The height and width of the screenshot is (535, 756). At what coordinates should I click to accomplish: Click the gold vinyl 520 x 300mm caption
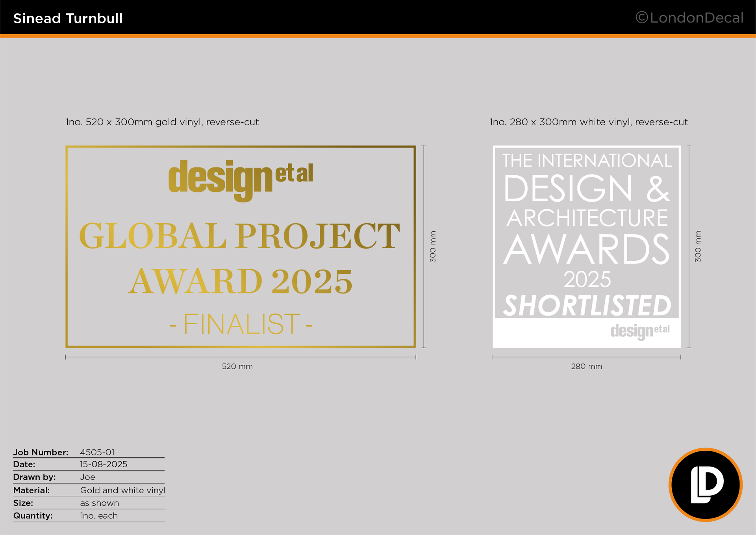(x=162, y=122)
